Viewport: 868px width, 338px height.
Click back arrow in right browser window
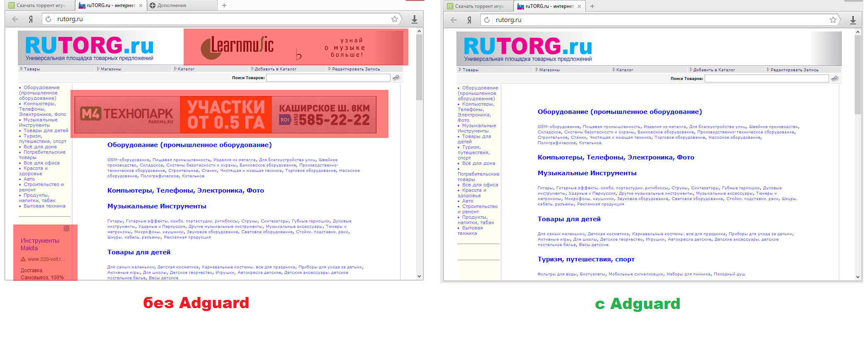point(454,20)
